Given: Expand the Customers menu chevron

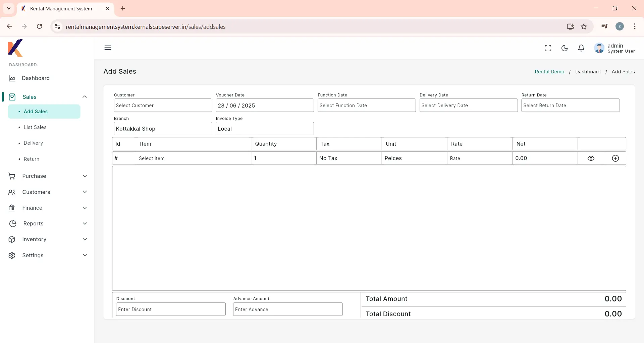Looking at the screenshot, I should pos(85,192).
